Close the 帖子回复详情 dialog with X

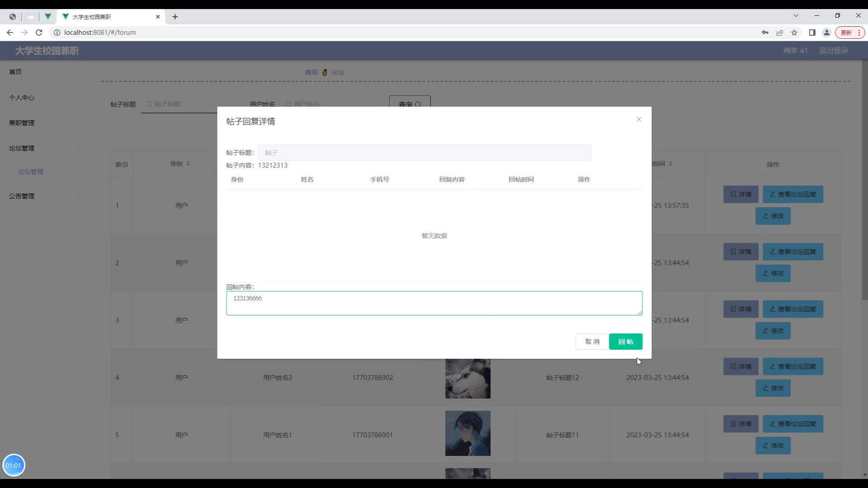tap(639, 119)
